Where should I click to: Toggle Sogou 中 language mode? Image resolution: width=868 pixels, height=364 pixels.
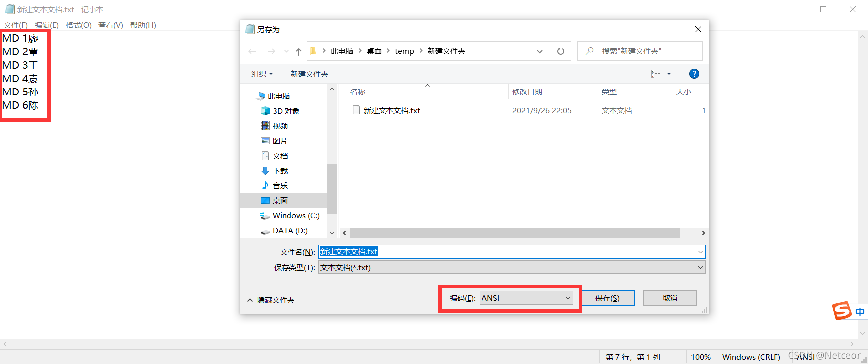(x=860, y=312)
